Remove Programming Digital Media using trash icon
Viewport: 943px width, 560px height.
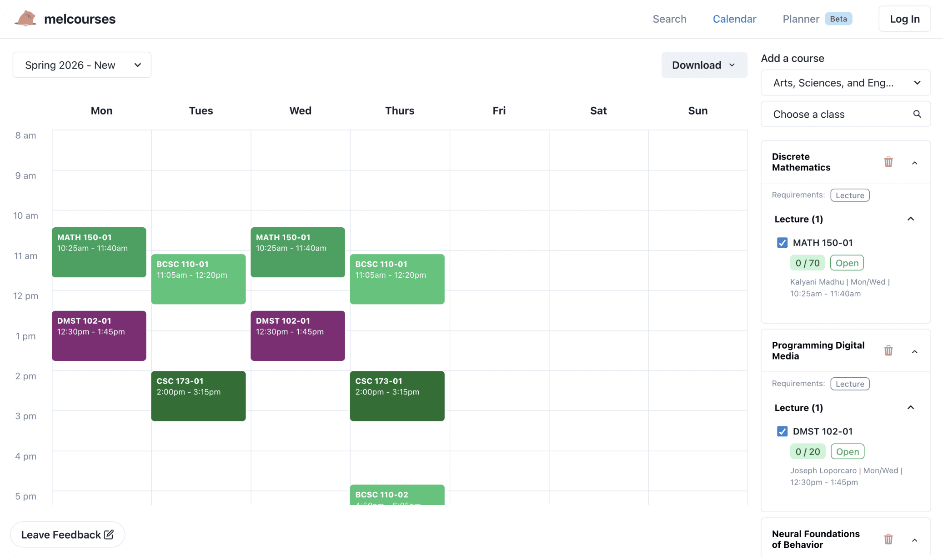pyautogui.click(x=888, y=351)
